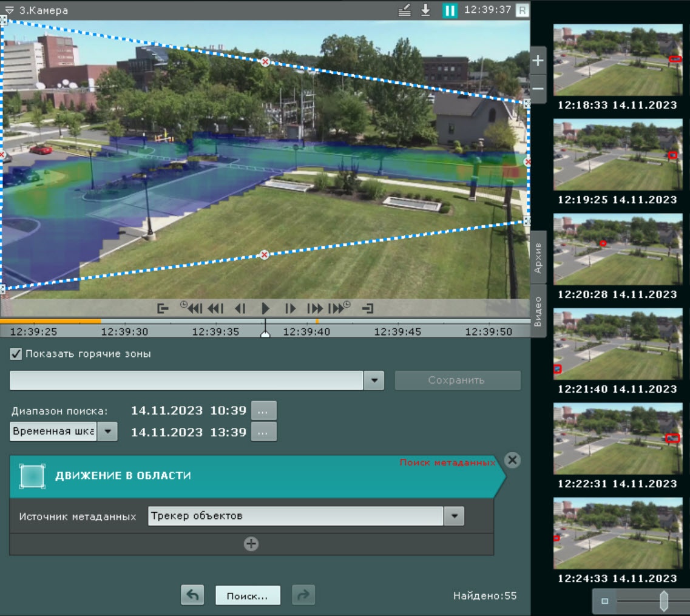The width and height of the screenshot is (690, 616).
Task: Expand the 'Источник метаданных' dropdown
Action: click(x=454, y=516)
